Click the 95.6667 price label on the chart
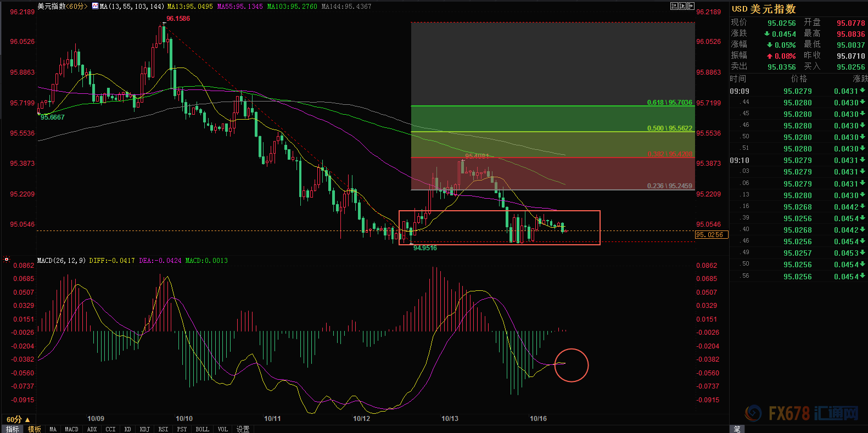 click(x=52, y=117)
